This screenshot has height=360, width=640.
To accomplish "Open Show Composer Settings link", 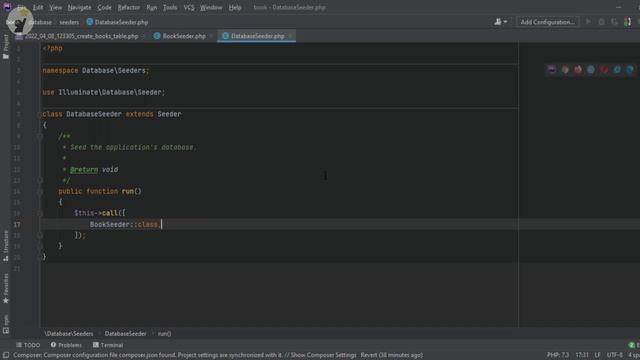I will (323, 355).
